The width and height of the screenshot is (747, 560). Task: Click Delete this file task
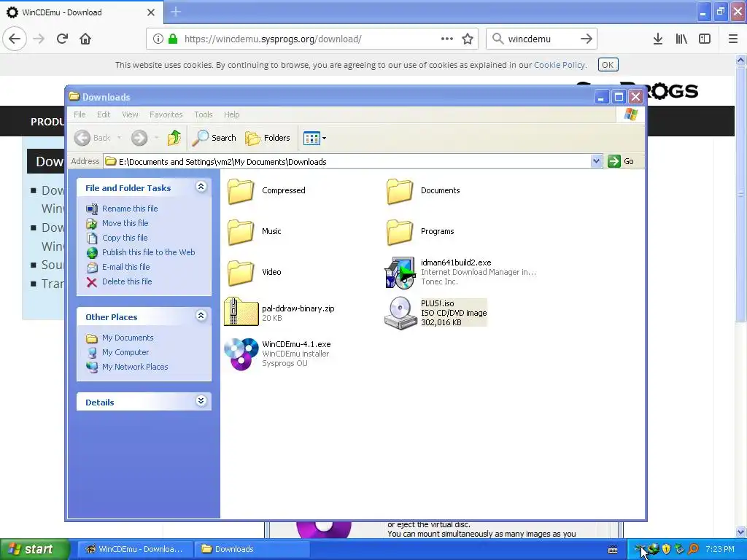click(x=127, y=281)
